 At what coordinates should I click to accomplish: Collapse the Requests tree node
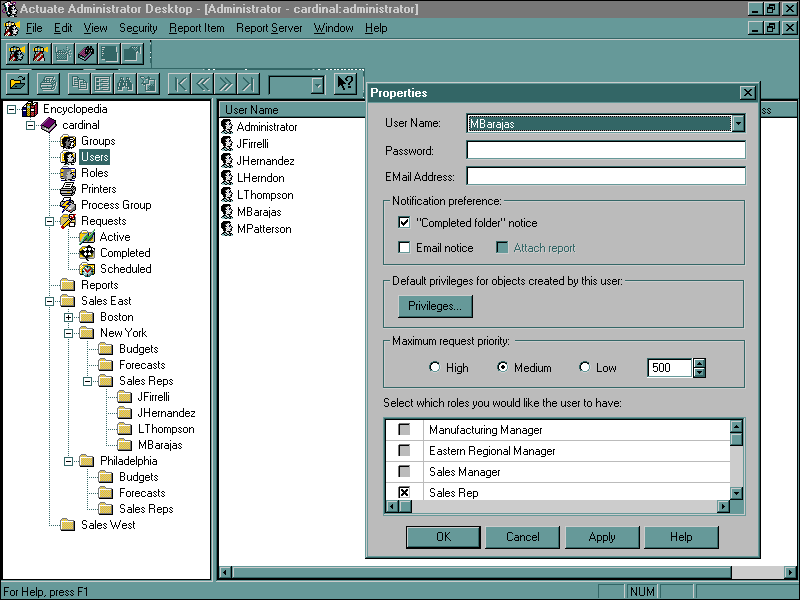49,221
